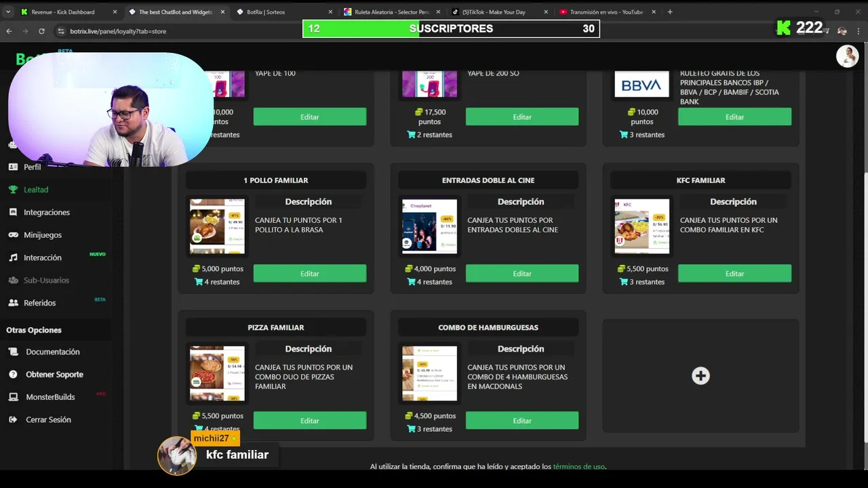
Task: Click the Lealtad trophy icon
Action: click(13, 190)
